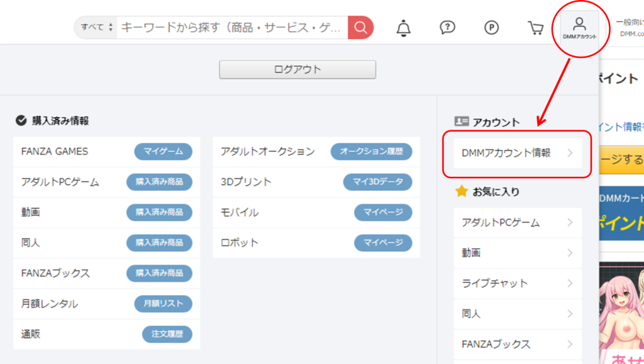Click into the keyword search field

[231, 28]
